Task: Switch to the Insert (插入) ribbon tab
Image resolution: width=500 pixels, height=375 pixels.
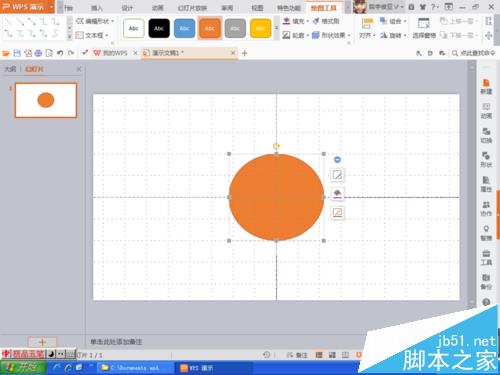Action: coord(97,8)
